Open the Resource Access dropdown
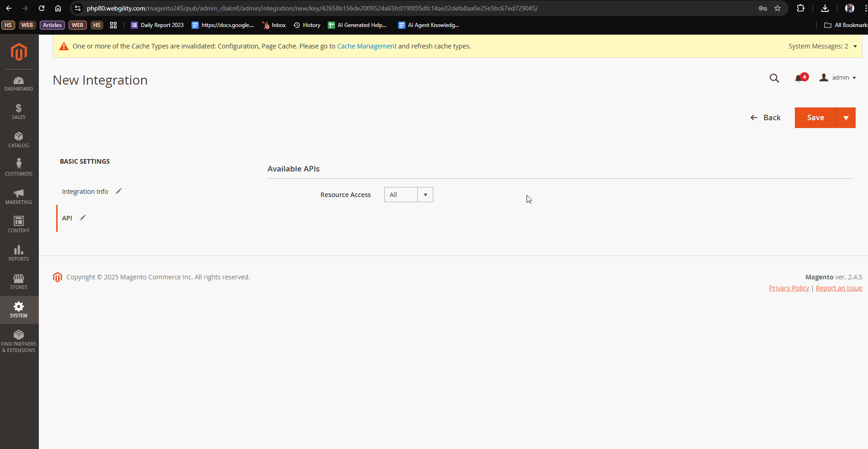Screen dimensions: 868x449 click(408, 195)
